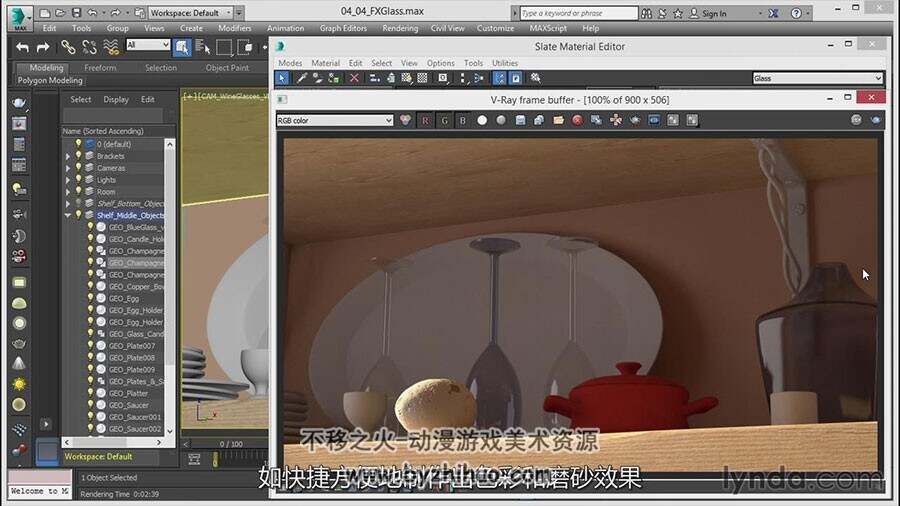Screen dimensions: 900x506
Task: Click the Slate Material/Map Navigator search icon
Action: [535, 78]
